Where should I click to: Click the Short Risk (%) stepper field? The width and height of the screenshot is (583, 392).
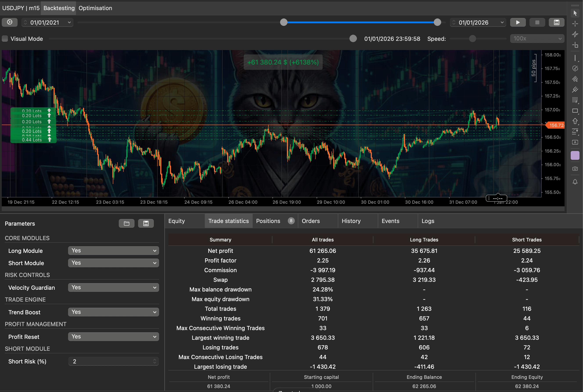tap(113, 361)
